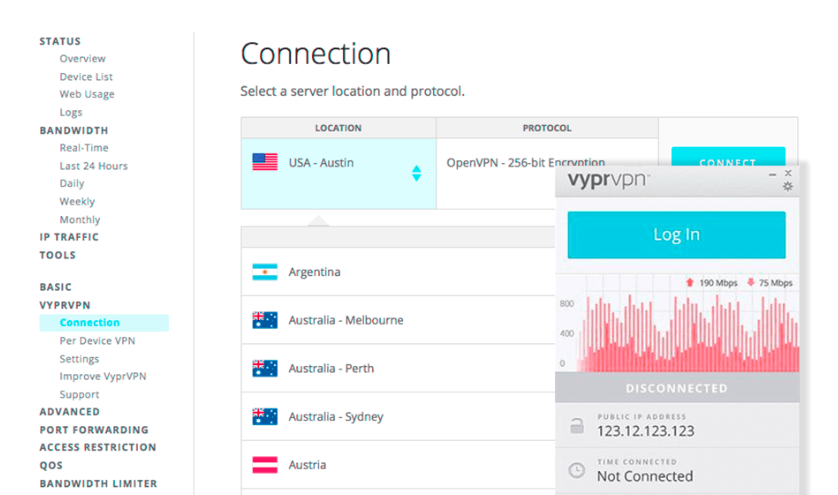The height and width of the screenshot is (495, 838).
Task: Click the Argentina flag icon
Action: click(x=265, y=272)
